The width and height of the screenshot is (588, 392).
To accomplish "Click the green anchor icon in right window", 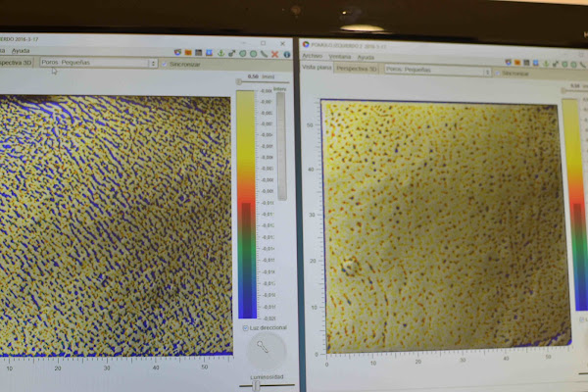I will pos(546,64).
